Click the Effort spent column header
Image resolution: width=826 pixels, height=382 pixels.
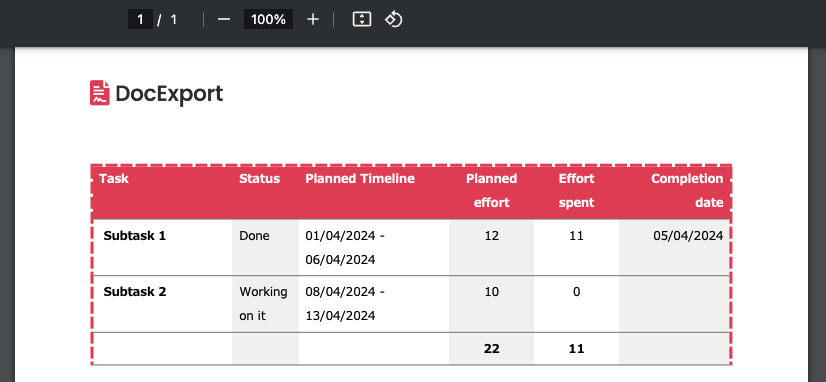click(x=576, y=190)
